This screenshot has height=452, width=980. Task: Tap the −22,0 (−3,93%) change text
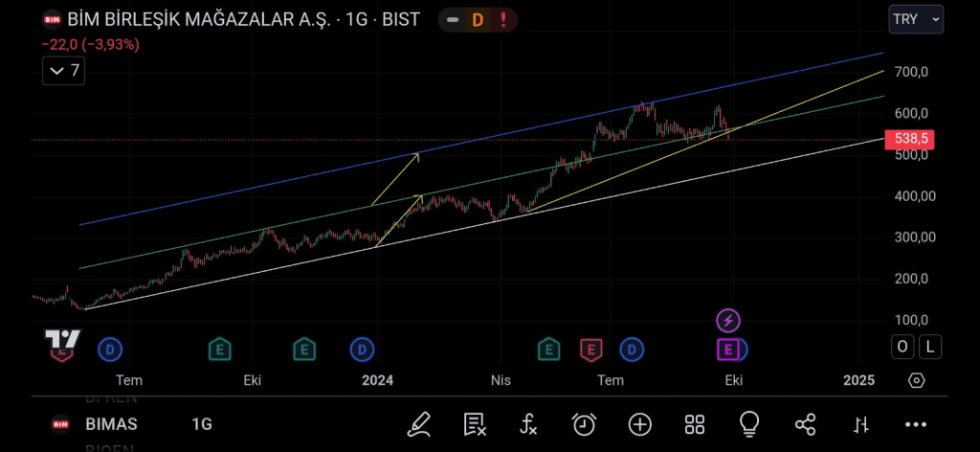point(91,45)
